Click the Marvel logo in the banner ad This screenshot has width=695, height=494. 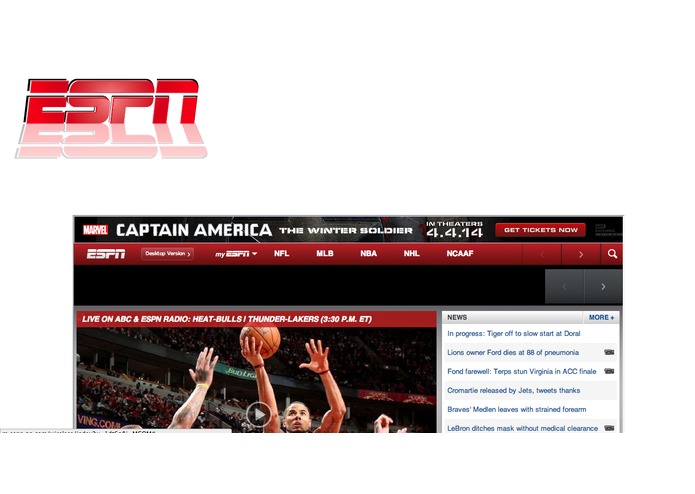tap(95, 230)
